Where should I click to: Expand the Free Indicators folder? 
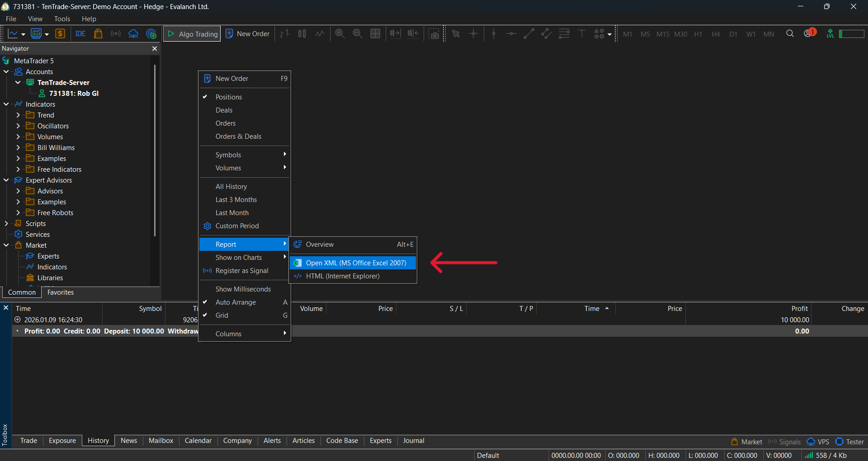point(18,169)
